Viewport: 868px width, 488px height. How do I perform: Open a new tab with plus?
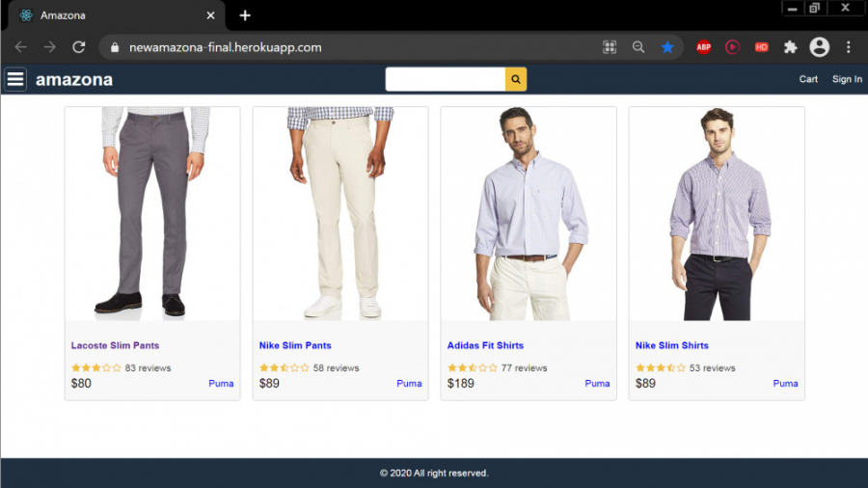click(245, 15)
